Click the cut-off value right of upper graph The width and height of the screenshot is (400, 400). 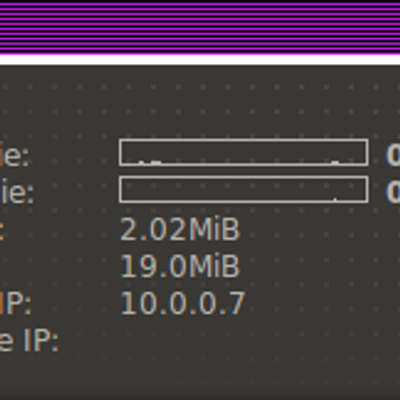point(393,155)
